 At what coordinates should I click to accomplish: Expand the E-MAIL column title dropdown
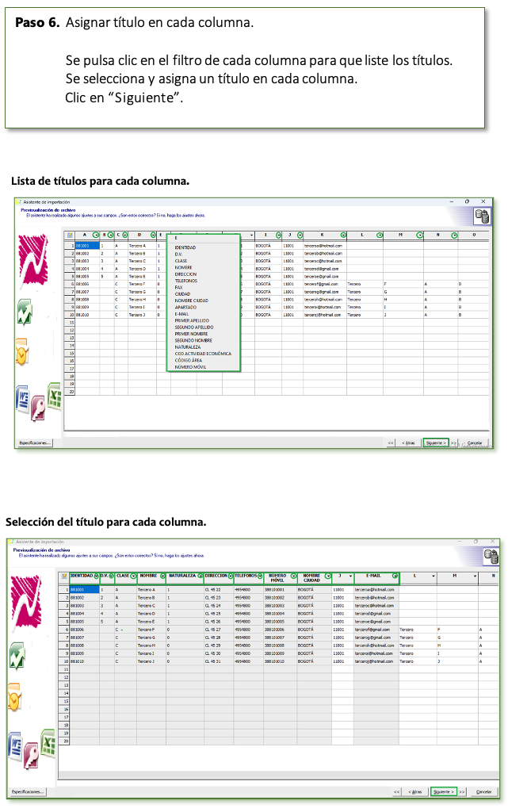pos(395,575)
